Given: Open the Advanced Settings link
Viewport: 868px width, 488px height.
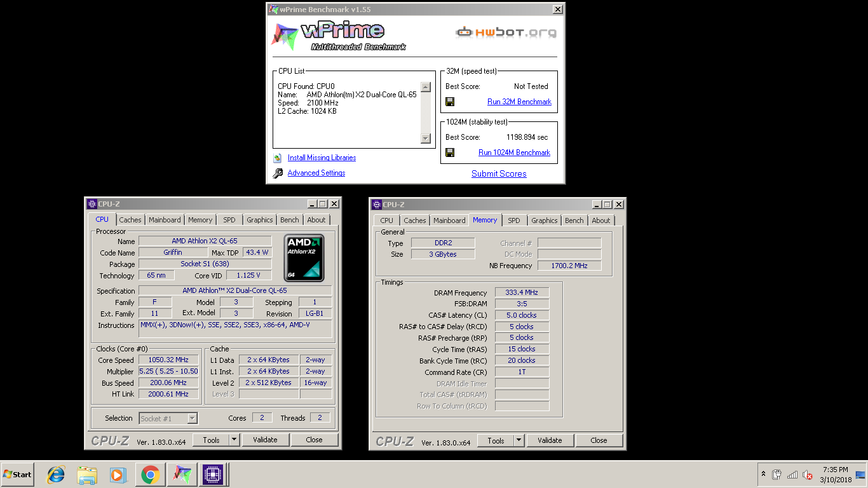Looking at the screenshot, I should point(316,173).
